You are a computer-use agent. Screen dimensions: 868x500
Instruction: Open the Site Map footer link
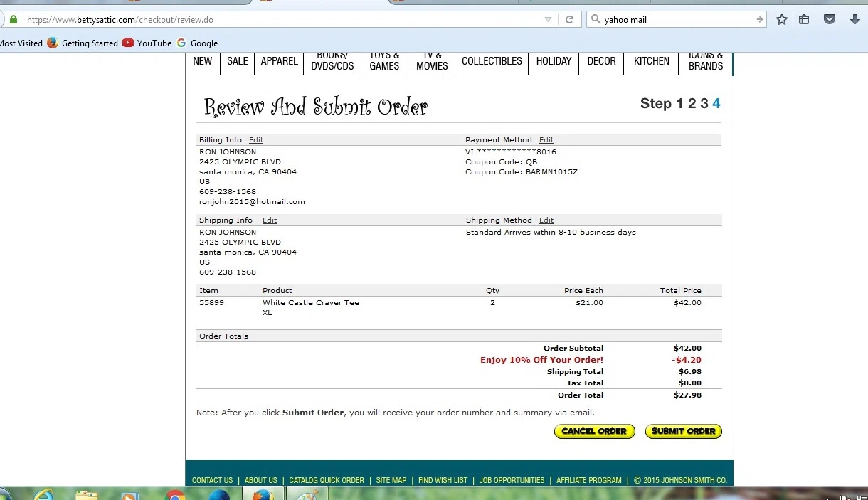pos(391,481)
